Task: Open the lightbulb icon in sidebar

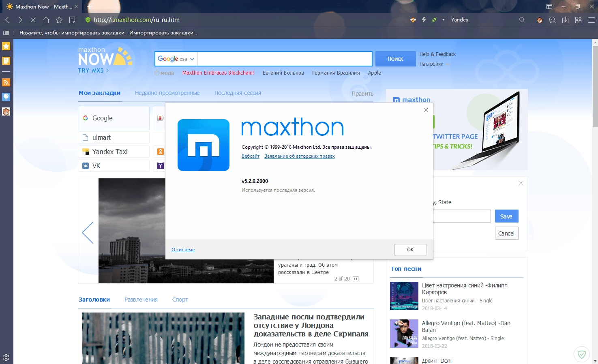Action: click(x=6, y=97)
